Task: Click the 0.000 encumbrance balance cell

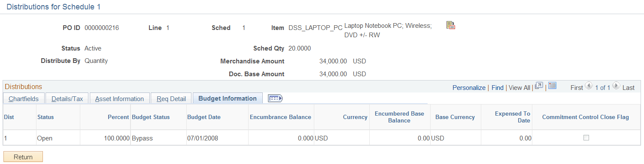Action: 306,138
